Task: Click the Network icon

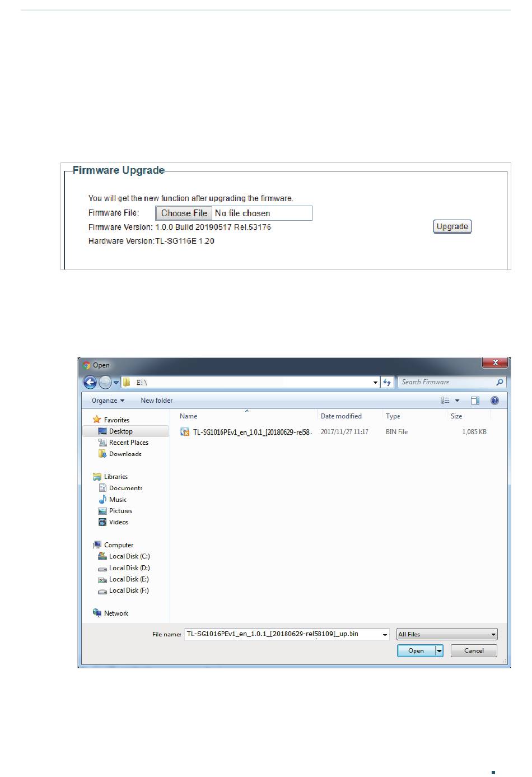Action: 97,613
